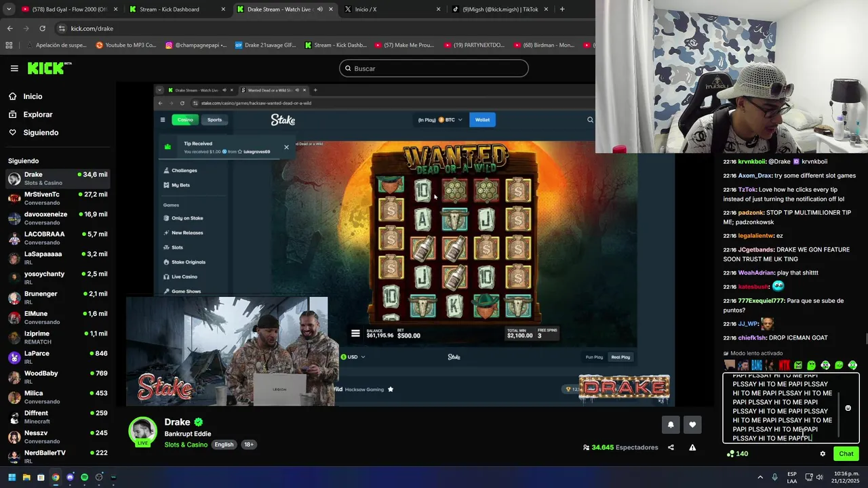This screenshot has width=868, height=488.
Task: Open ElMune channel in sidebar
Action: [x=58, y=318]
